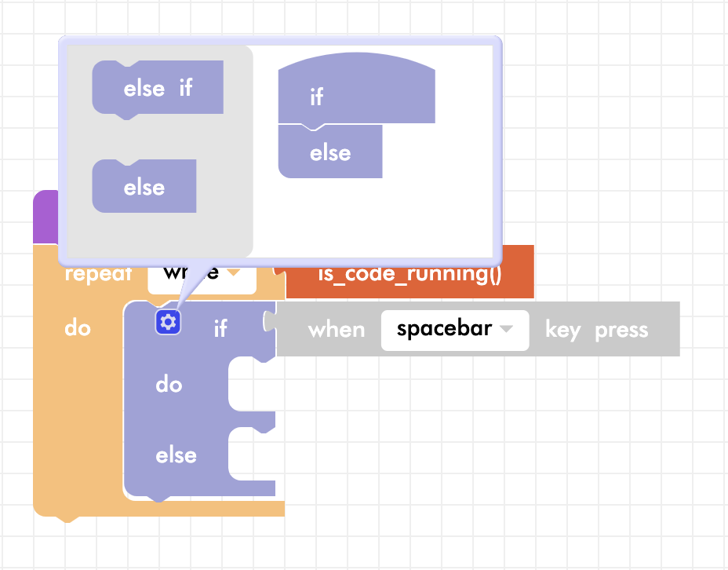
Task: Select the 'else' block in gray flyout
Action: [144, 187]
